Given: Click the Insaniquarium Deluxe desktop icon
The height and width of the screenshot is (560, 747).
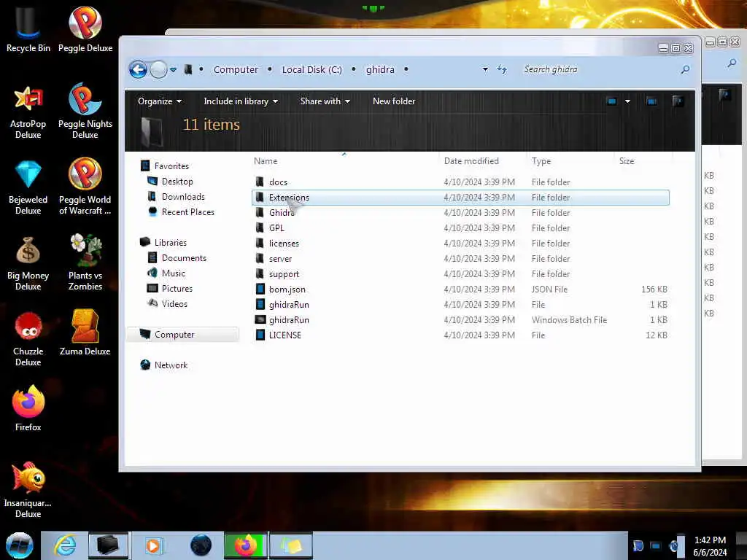Looking at the screenshot, I should 28,491.
